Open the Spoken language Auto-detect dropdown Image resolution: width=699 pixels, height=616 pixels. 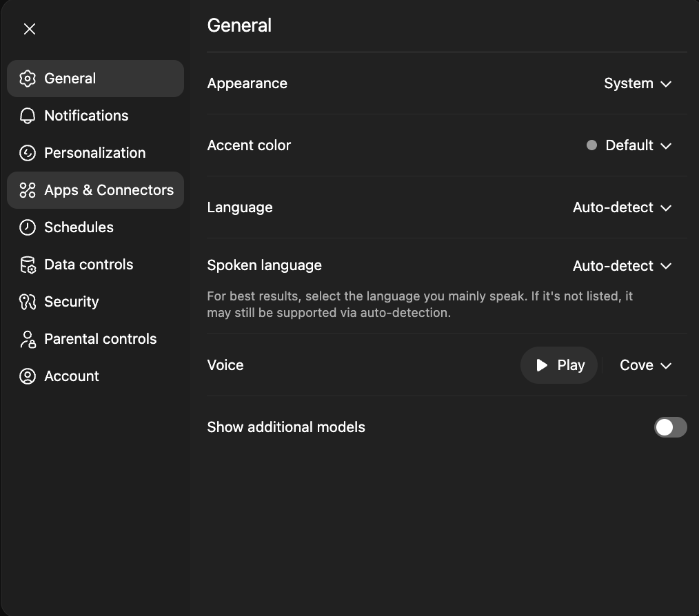pos(622,266)
